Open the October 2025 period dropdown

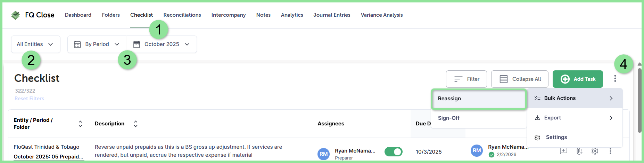pyautogui.click(x=162, y=44)
